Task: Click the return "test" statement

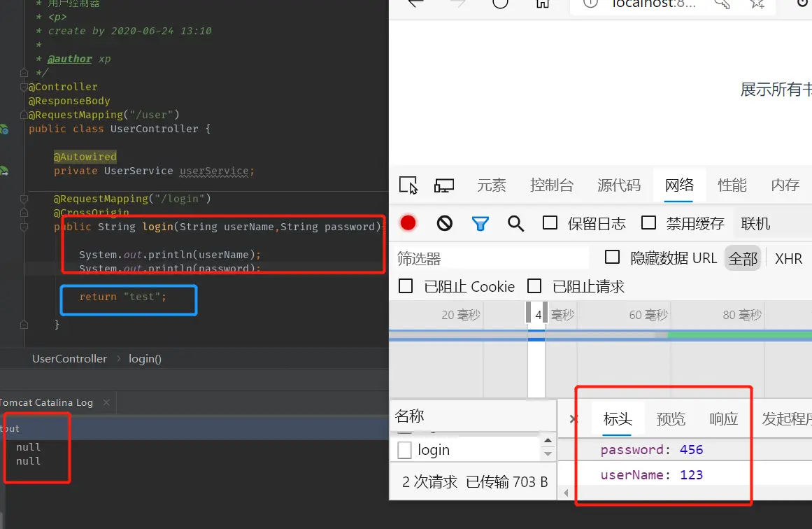Action: [x=122, y=297]
